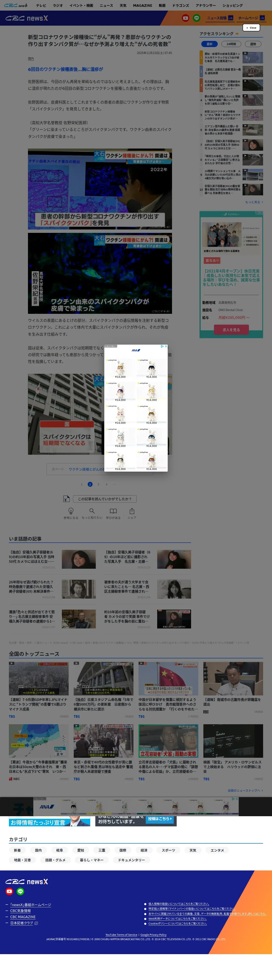Screen dimensions: 272x980
Task: Open the Google Privacy Policy link
Action: 153,935
